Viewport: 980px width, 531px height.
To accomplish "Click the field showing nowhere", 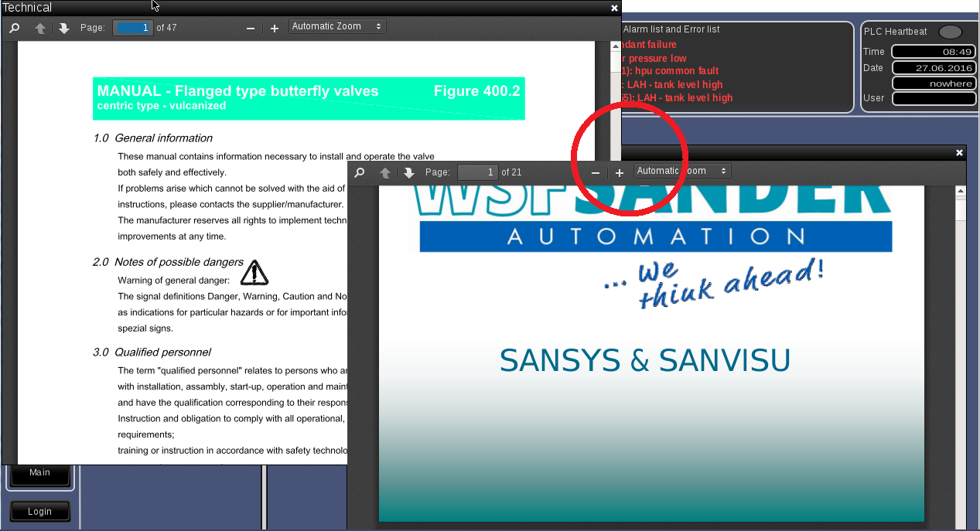I will coord(934,83).
